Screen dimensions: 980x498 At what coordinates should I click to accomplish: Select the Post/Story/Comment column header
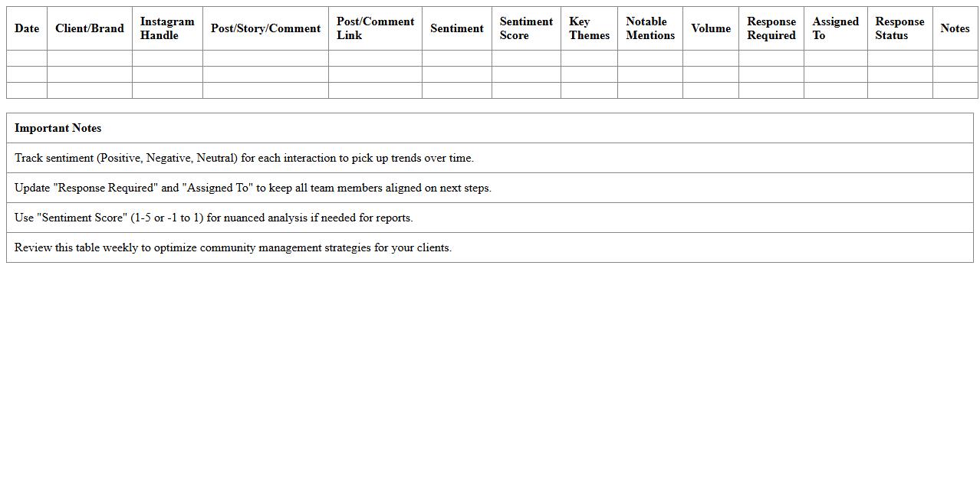pos(265,28)
